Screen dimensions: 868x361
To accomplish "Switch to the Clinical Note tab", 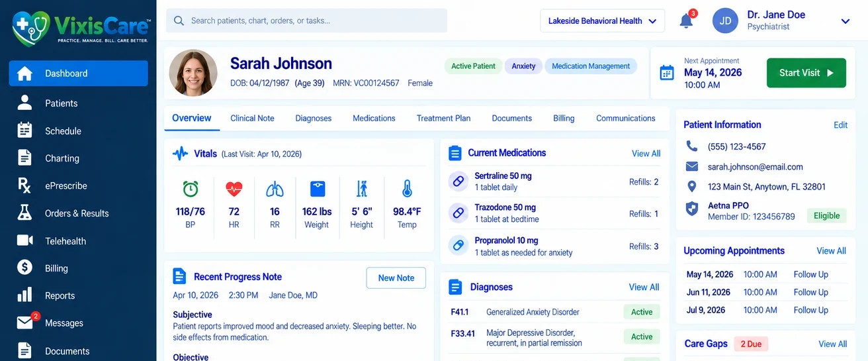I will coord(252,118).
